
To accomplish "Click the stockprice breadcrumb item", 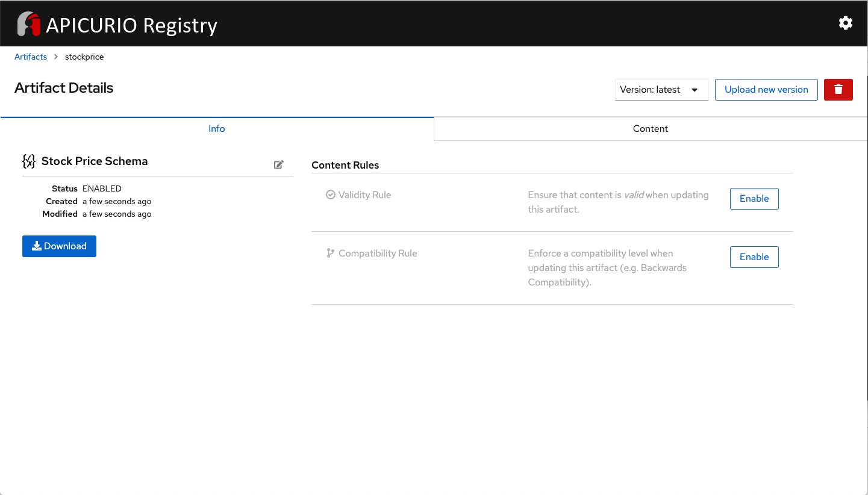I will coord(84,57).
